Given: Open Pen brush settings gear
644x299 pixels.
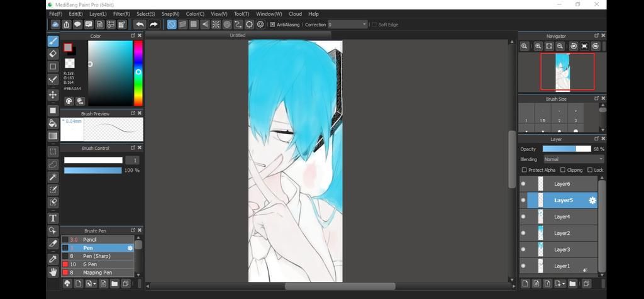Looking at the screenshot, I should click(130, 248).
